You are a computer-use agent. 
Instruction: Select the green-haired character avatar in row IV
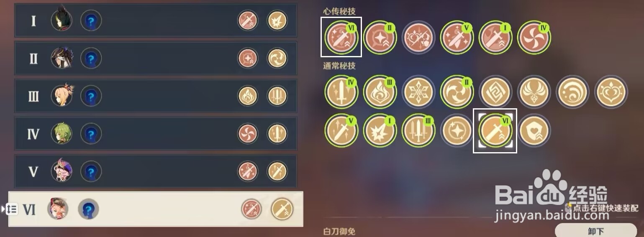[x=62, y=133]
